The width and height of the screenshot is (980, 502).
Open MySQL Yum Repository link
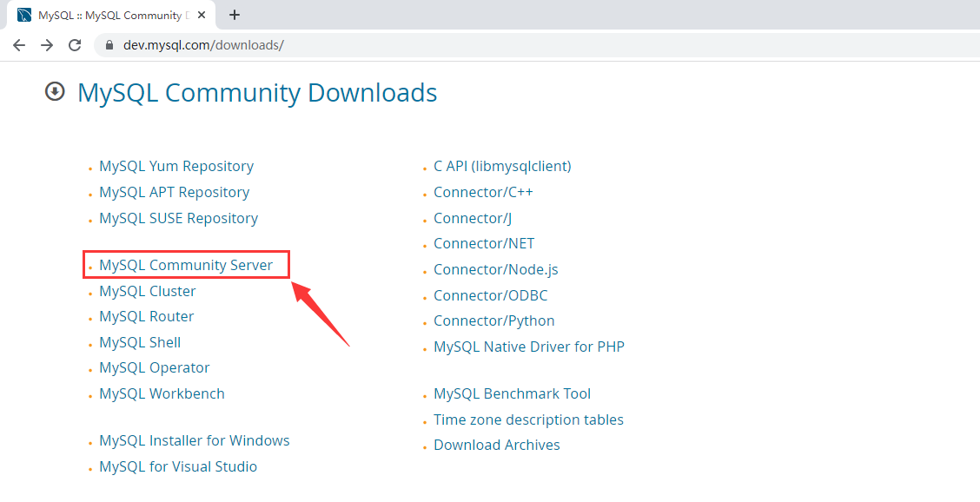(176, 166)
